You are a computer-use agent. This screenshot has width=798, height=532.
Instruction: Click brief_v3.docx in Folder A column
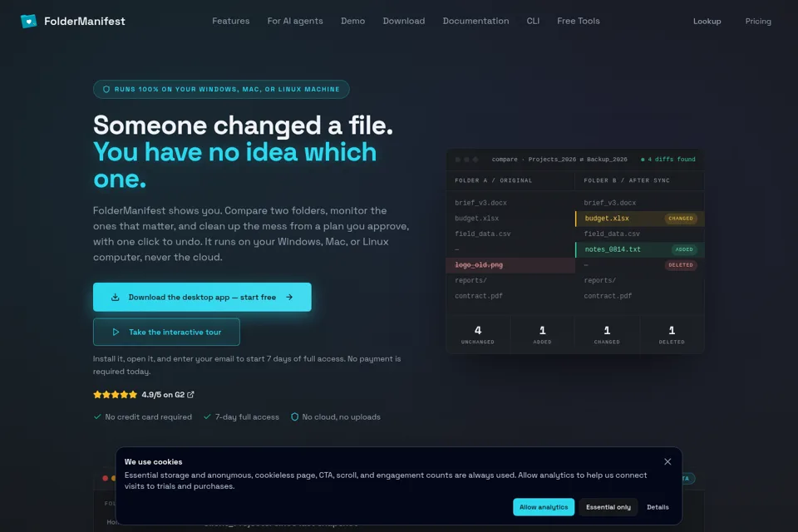click(x=480, y=203)
